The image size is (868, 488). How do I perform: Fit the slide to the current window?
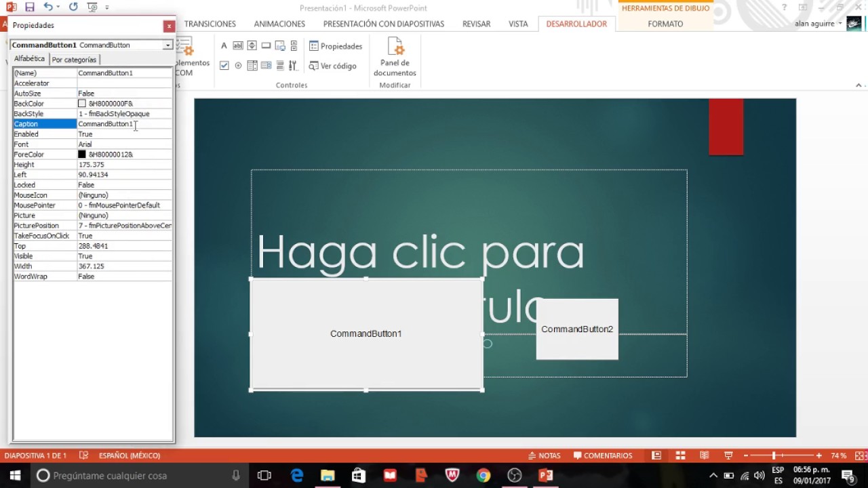[861, 455]
